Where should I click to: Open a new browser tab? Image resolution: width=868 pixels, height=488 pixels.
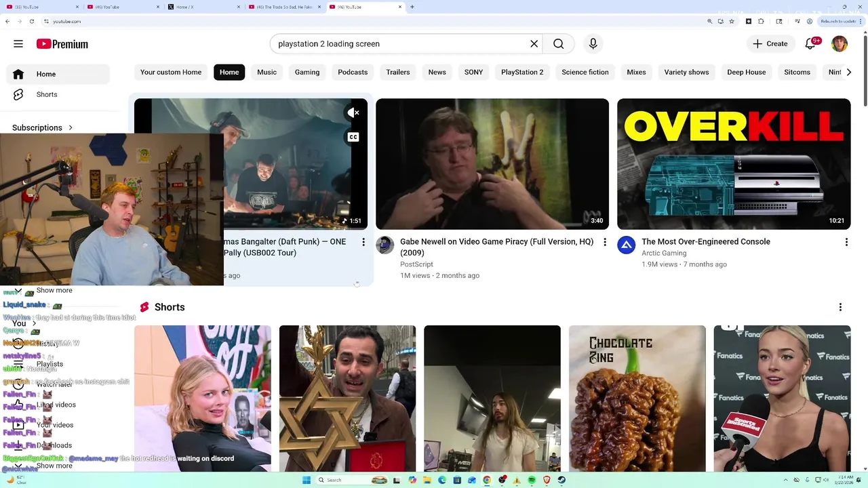coord(412,7)
